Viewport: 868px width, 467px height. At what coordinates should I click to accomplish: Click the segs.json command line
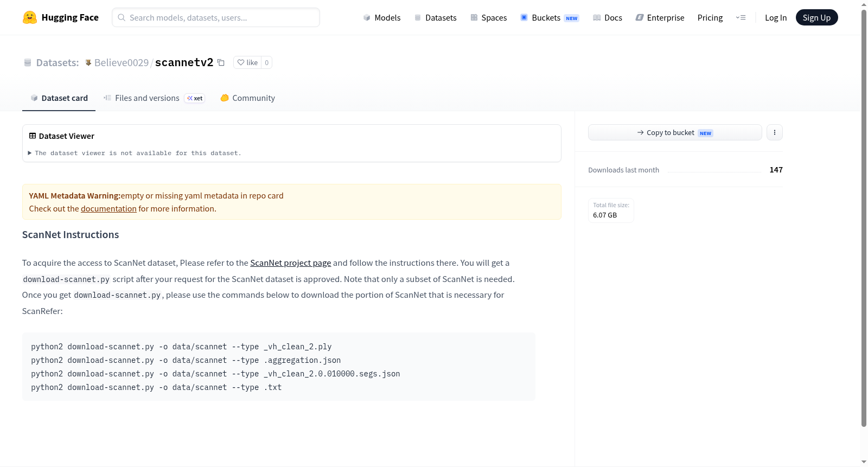click(215, 374)
